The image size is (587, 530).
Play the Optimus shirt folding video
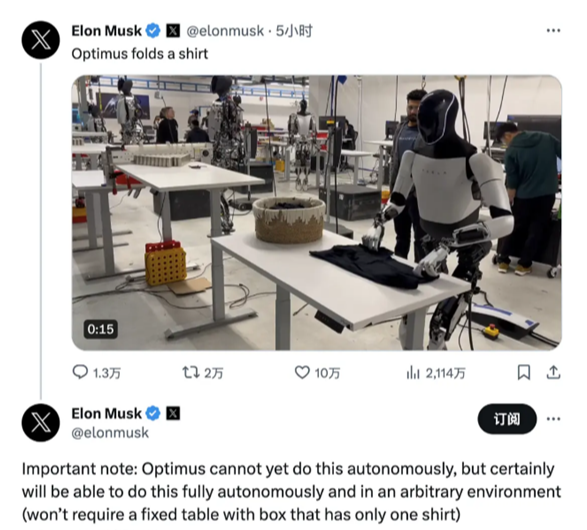[317, 213]
